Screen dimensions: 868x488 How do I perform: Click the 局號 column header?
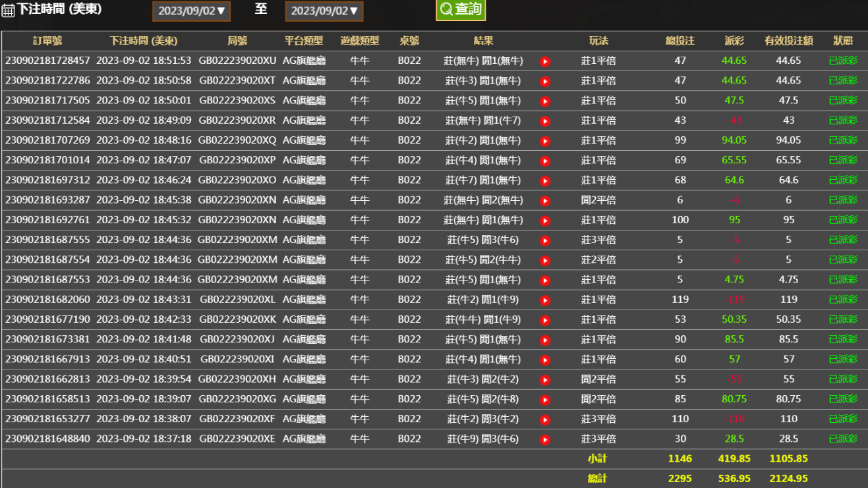(237, 41)
